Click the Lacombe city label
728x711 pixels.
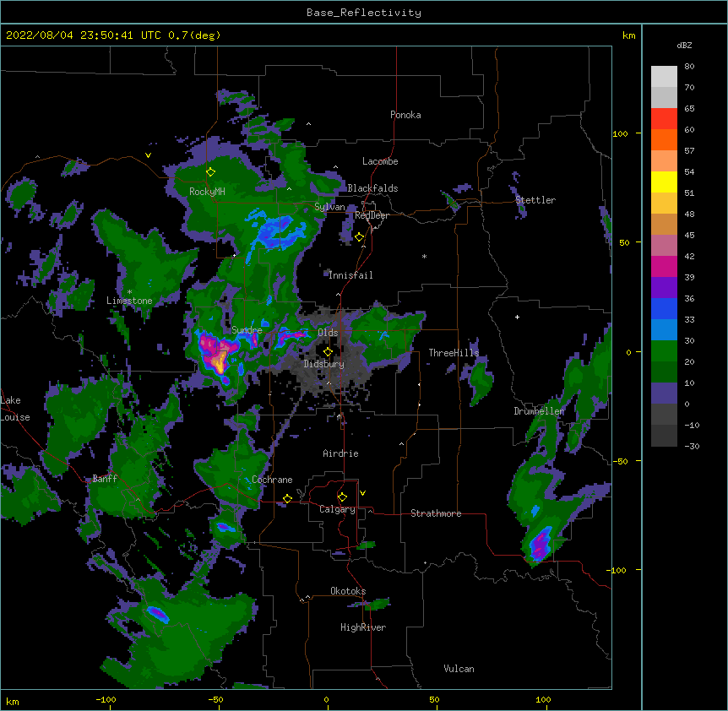[x=380, y=161]
